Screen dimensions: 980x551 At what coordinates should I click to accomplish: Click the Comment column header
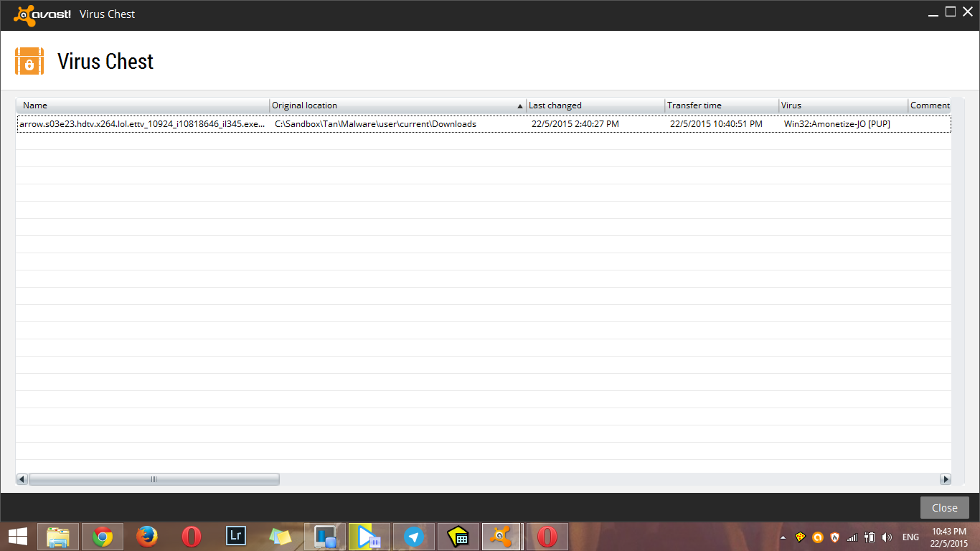[930, 105]
